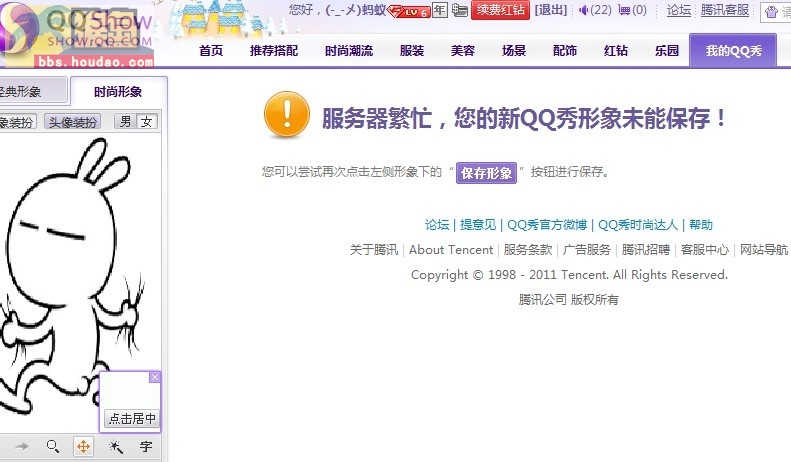Open 时尚潮流 menu item

click(x=349, y=50)
